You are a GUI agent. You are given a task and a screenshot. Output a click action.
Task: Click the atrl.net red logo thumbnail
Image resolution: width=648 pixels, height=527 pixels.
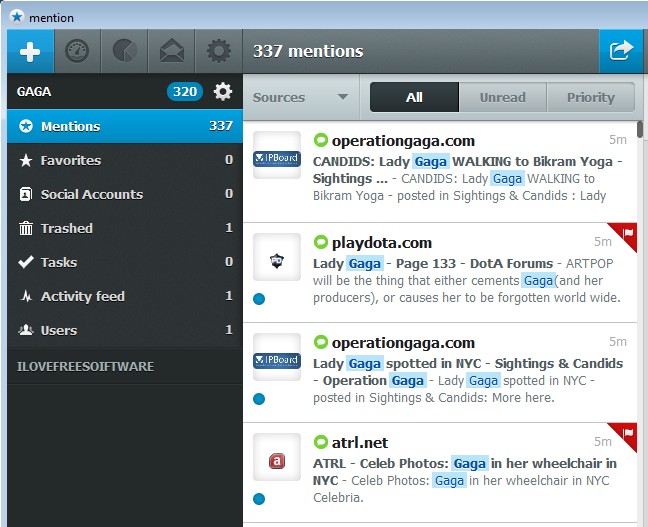tap(277, 457)
